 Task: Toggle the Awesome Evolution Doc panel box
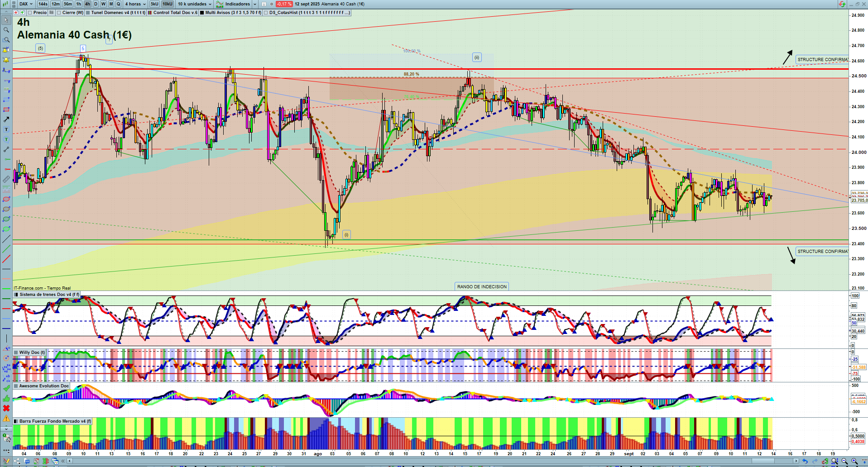pos(16,386)
